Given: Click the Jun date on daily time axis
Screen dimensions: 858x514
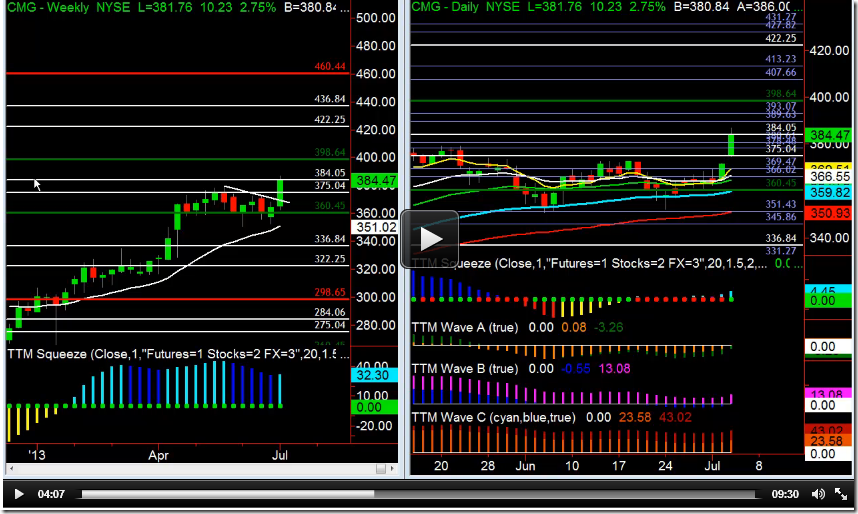Looking at the screenshot, I should [525, 466].
